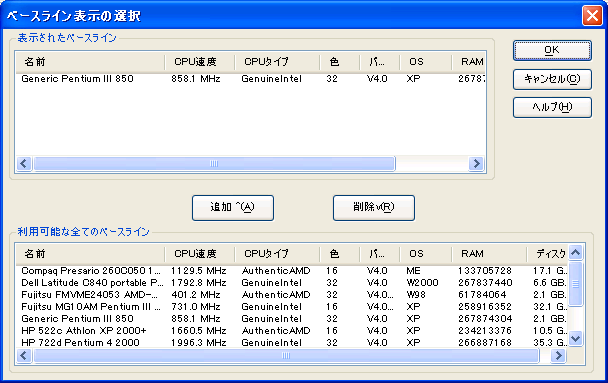Viewport: 608px width, 383px height.
Task: Sort displayed baselines by OS column header
Action: pos(425,62)
